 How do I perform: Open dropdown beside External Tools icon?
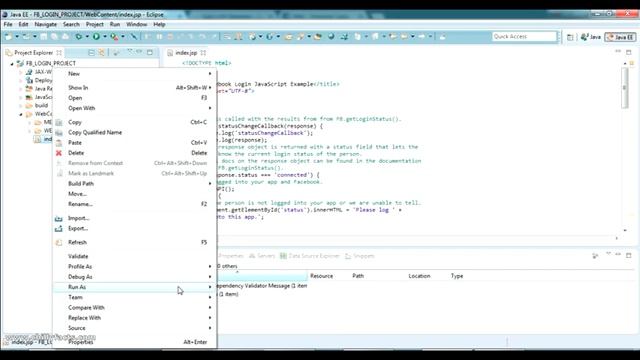tap(123, 37)
